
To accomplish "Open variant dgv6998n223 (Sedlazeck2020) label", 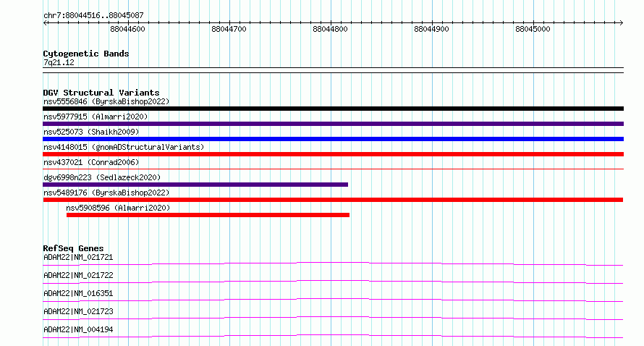I will [x=102, y=177].
